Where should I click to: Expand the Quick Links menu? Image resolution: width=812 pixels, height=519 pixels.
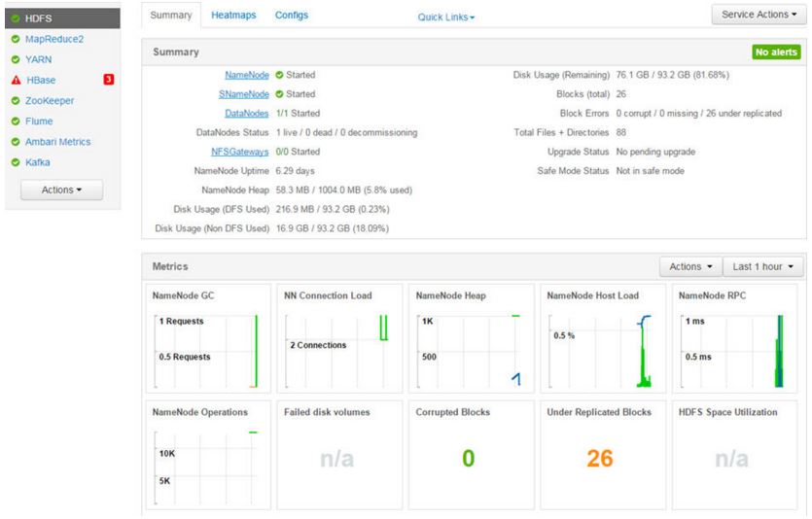pyautogui.click(x=445, y=17)
